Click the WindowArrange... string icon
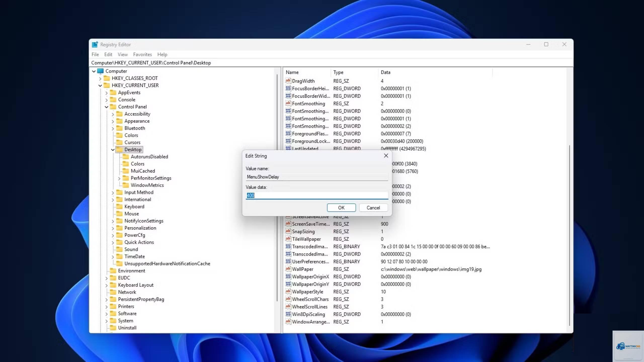This screenshot has height=362, width=644. tap(288, 322)
